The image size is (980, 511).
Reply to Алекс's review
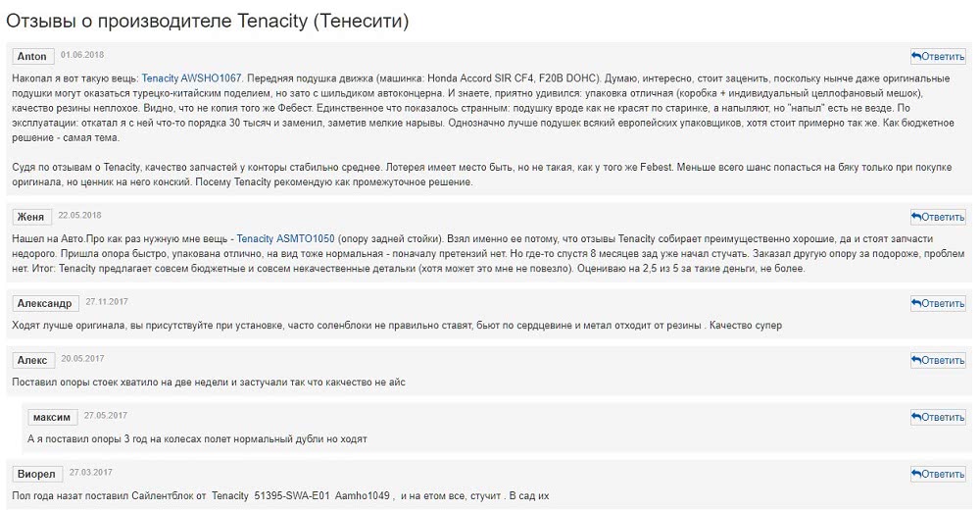pyautogui.click(x=938, y=360)
